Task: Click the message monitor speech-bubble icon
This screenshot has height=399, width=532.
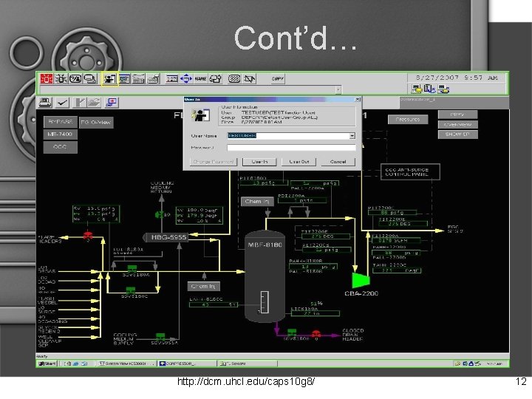Action: pos(90,79)
